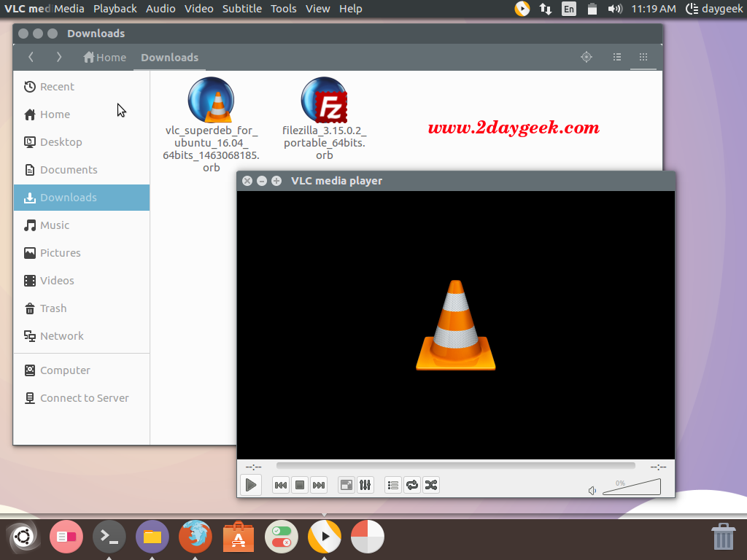Select Downloads in sidebar

point(82,198)
